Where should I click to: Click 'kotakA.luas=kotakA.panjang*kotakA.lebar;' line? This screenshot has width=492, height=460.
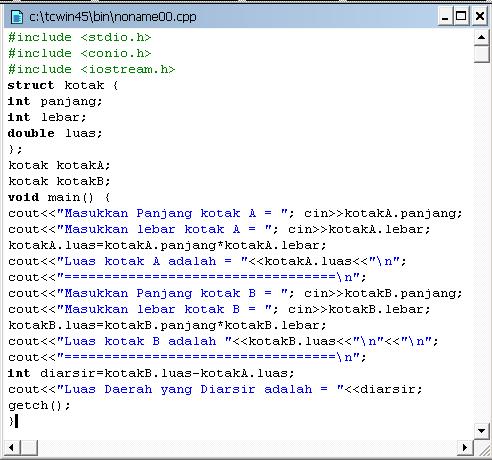tap(167, 246)
